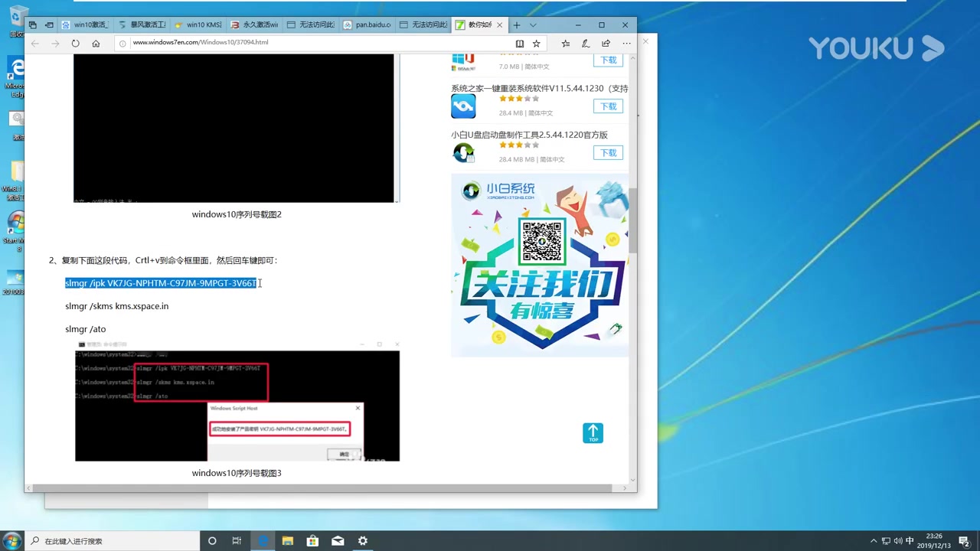Open the Favorites hub icon

point(566,44)
